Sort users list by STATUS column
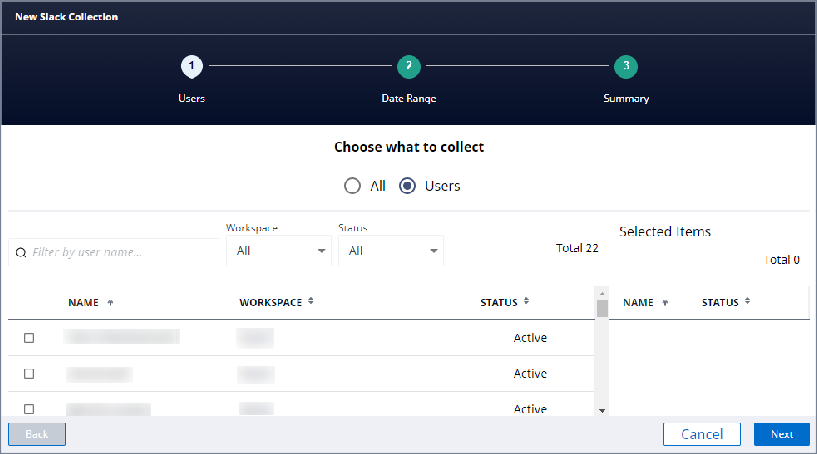 (x=504, y=302)
